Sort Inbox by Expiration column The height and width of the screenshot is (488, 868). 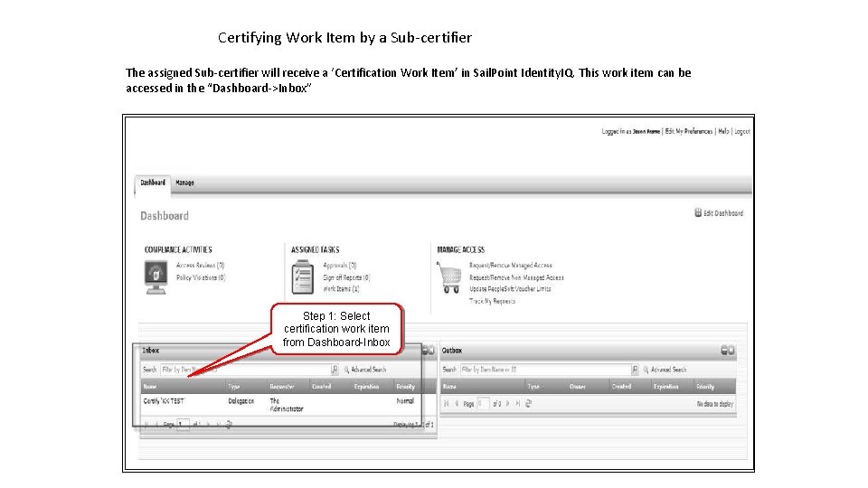pyautogui.click(x=366, y=387)
